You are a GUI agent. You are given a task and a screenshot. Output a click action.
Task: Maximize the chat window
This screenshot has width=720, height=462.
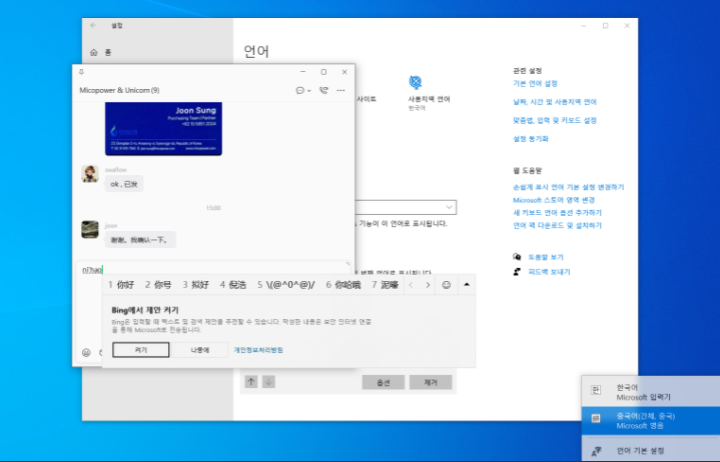(324, 72)
